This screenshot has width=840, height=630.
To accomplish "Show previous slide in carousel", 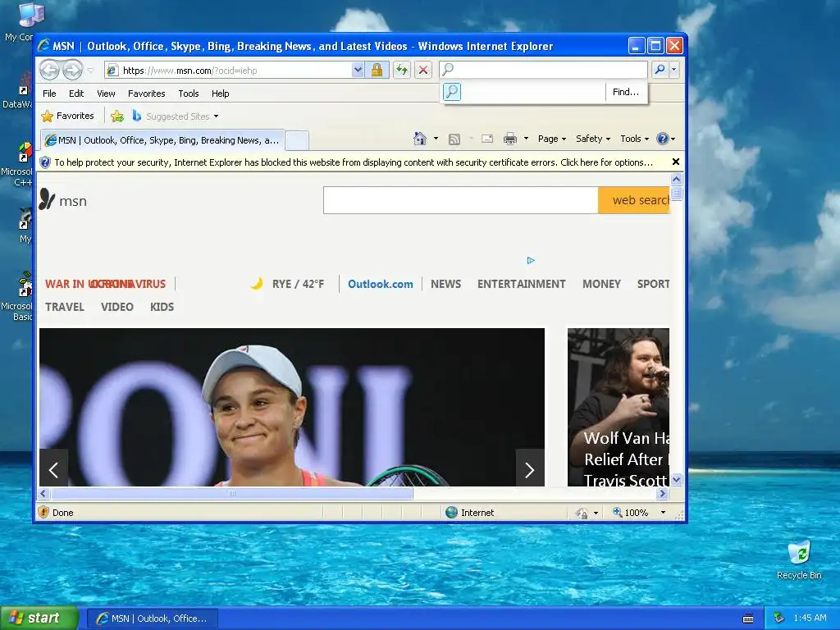I will tap(53, 470).
